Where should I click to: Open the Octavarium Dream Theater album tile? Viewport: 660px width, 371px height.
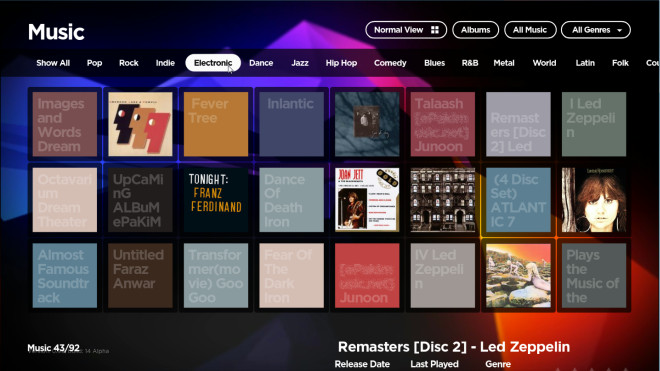click(x=65, y=200)
